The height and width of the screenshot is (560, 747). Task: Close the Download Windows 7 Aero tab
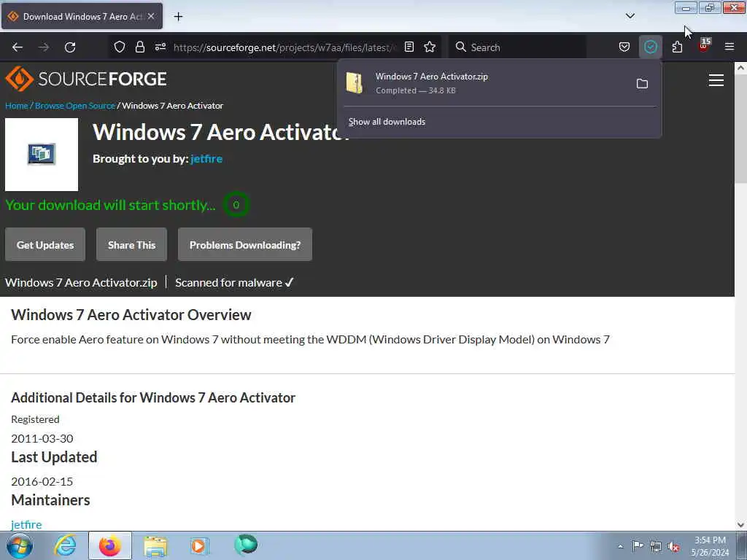151,16
